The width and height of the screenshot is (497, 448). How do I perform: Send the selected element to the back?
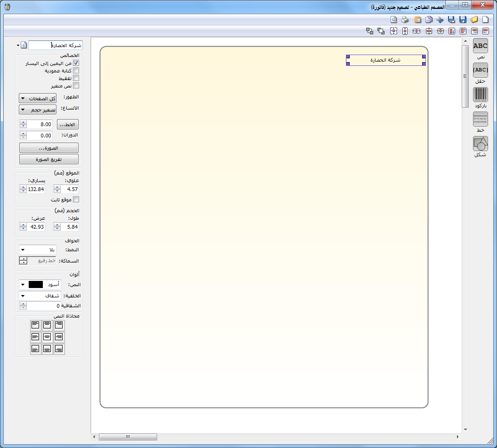click(369, 31)
